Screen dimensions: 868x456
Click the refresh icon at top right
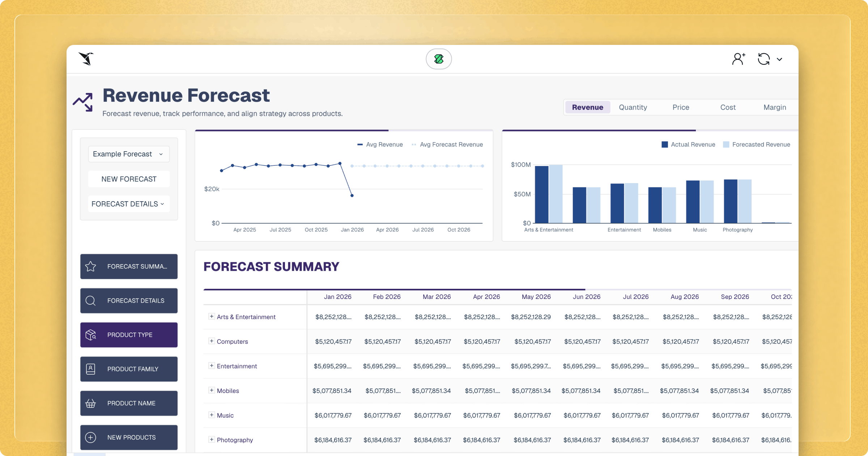[764, 59]
